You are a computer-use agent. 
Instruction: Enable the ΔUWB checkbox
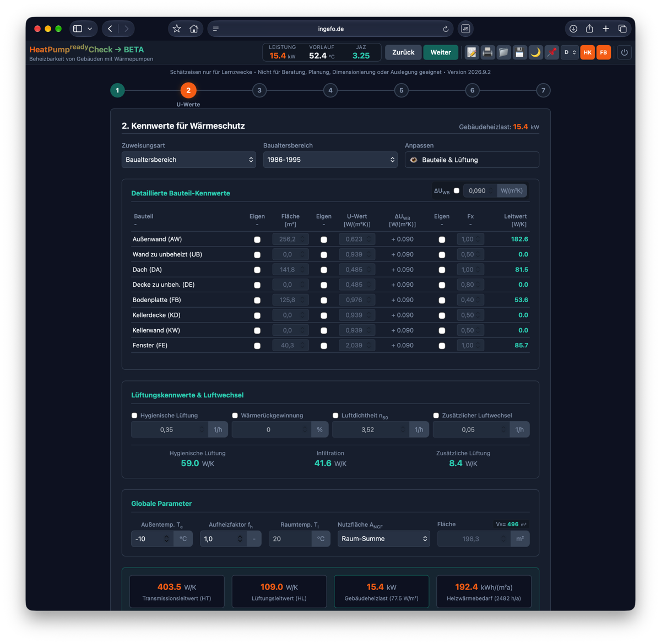pyautogui.click(x=457, y=190)
